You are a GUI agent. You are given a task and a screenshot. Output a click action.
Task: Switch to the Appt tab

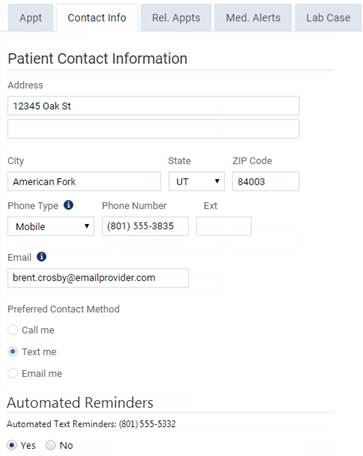click(30, 18)
